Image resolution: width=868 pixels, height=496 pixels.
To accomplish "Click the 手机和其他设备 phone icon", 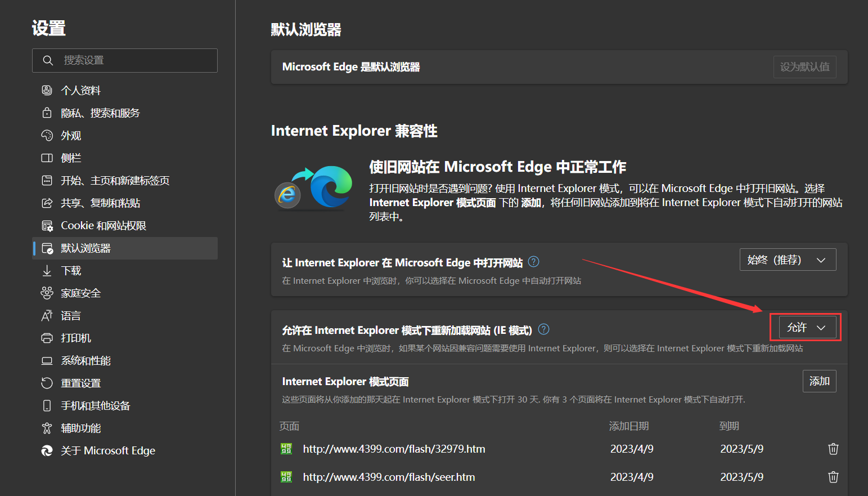I will pos(47,405).
